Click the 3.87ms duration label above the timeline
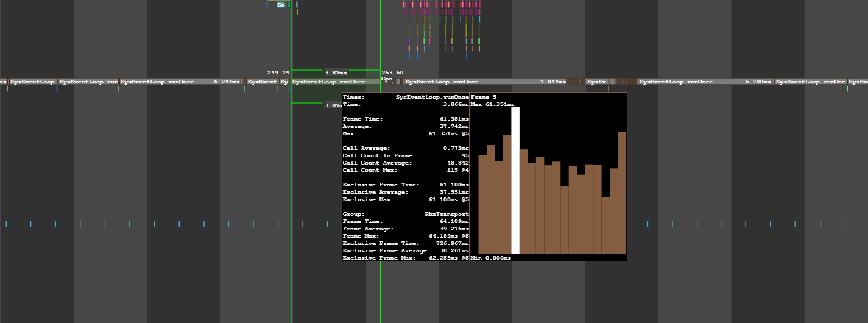The image size is (868, 323). point(336,72)
